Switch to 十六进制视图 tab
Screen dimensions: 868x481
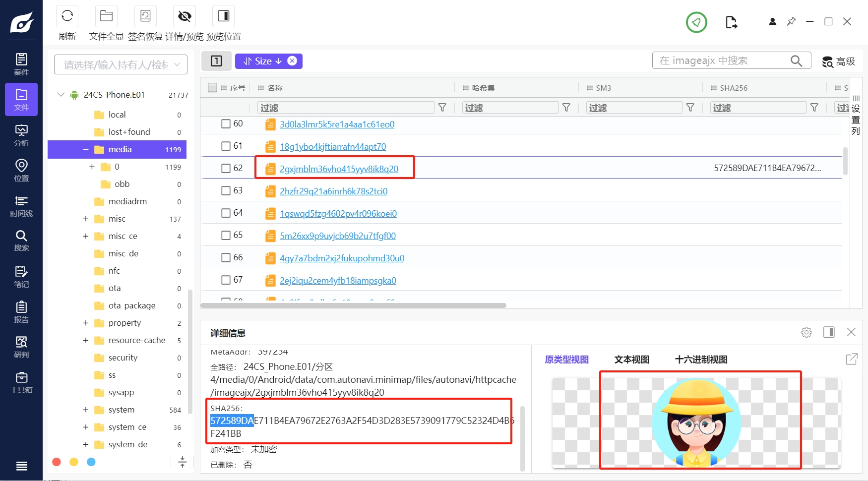click(701, 360)
